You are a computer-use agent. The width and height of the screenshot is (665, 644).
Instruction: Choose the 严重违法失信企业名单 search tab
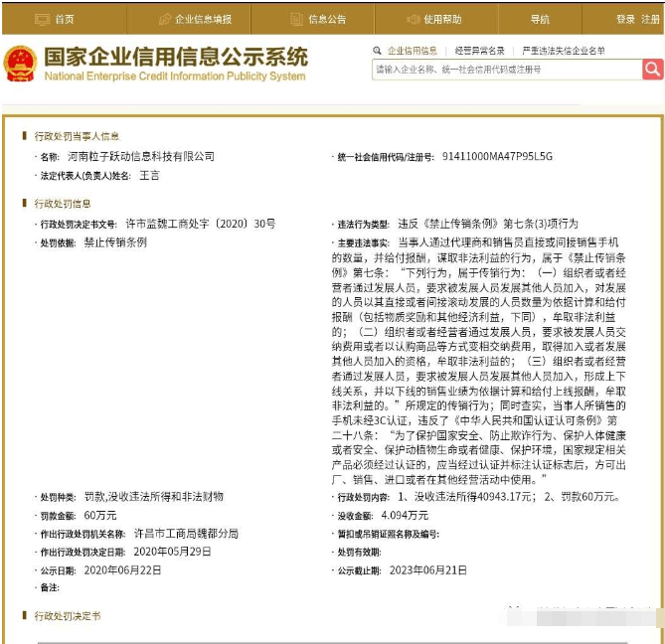(564, 51)
